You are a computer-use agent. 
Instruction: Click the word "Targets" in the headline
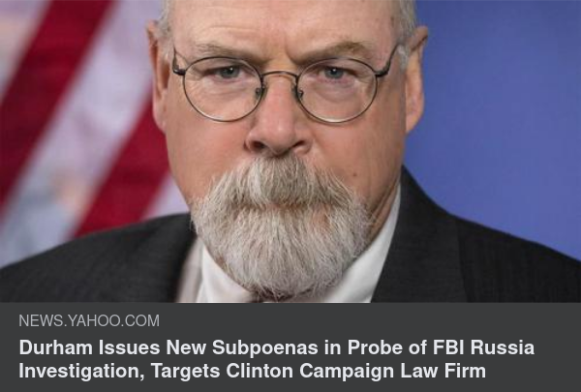coord(185,372)
